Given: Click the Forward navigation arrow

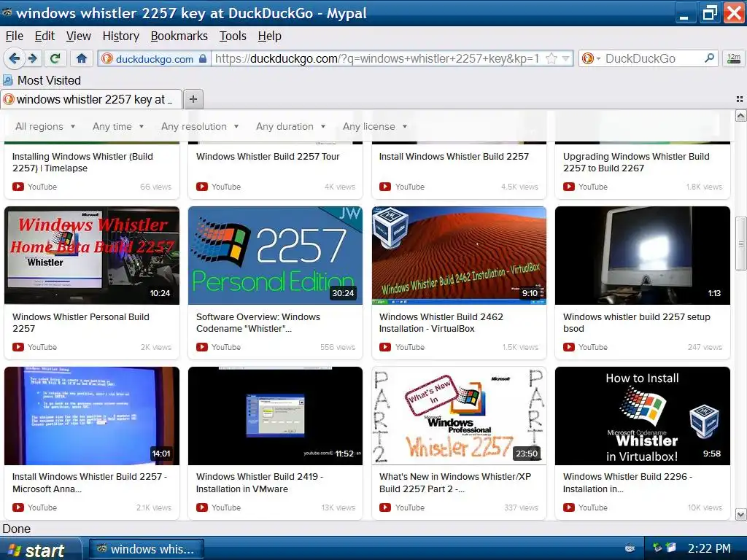Looking at the screenshot, I should coord(32,58).
